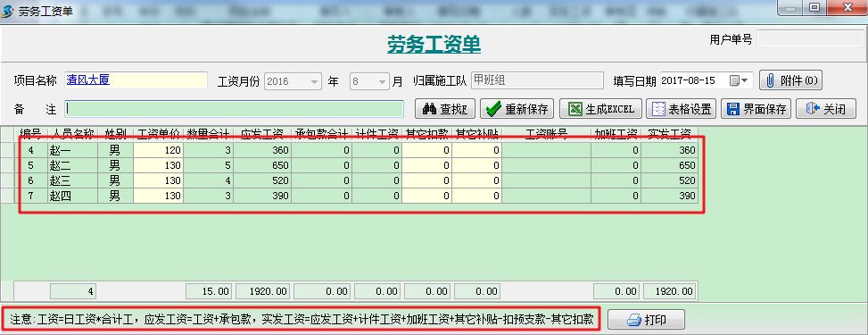Click the row selector beside 赵一's row

pyautogui.click(x=6, y=150)
